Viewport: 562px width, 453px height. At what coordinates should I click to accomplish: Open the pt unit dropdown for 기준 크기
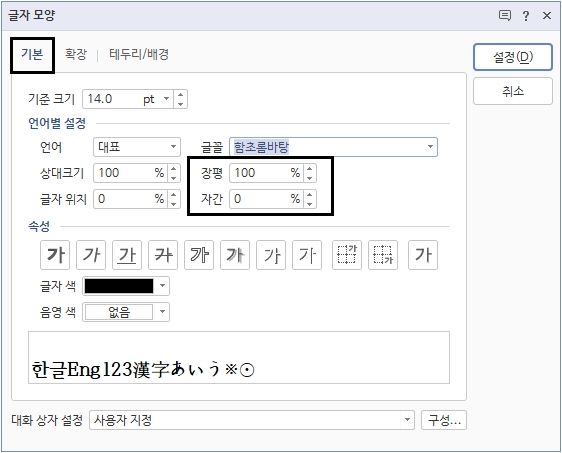tap(166, 99)
